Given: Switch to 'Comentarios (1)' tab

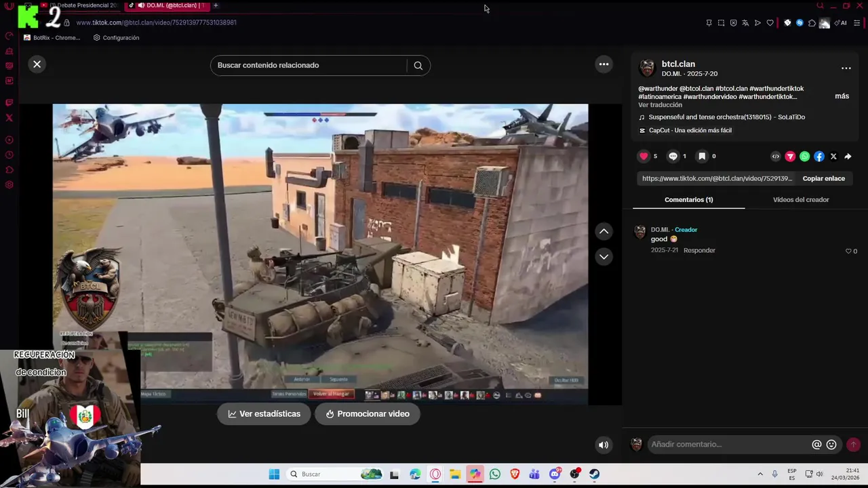Looking at the screenshot, I should (688, 200).
